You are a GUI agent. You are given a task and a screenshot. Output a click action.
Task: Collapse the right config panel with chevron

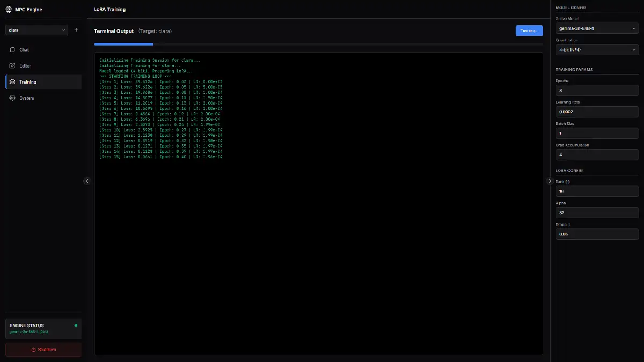(x=550, y=181)
